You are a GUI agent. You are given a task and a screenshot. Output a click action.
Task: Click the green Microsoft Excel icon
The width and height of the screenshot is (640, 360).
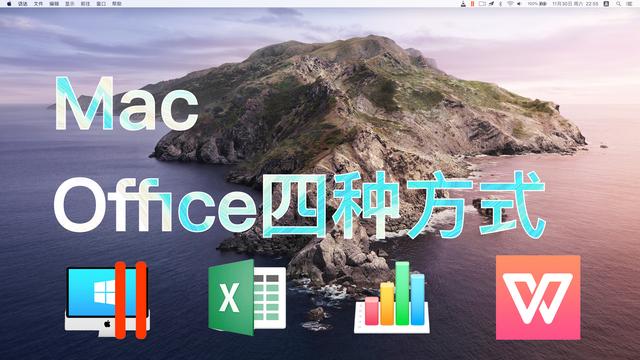pyautogui.click(x=247, y=297)
